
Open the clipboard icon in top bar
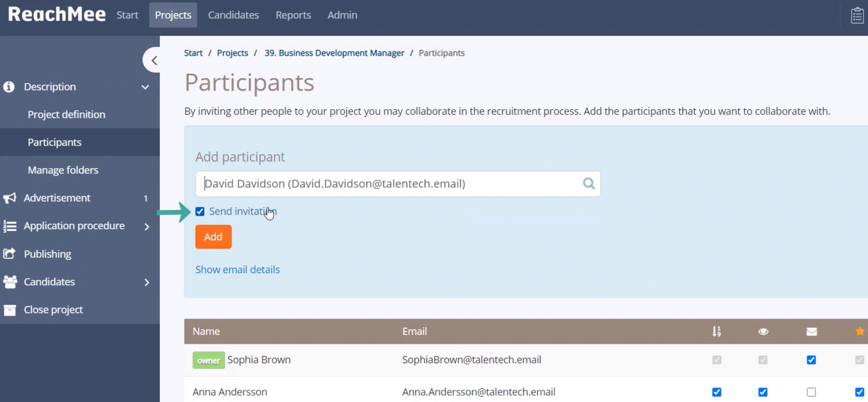(x=857, y=15)
